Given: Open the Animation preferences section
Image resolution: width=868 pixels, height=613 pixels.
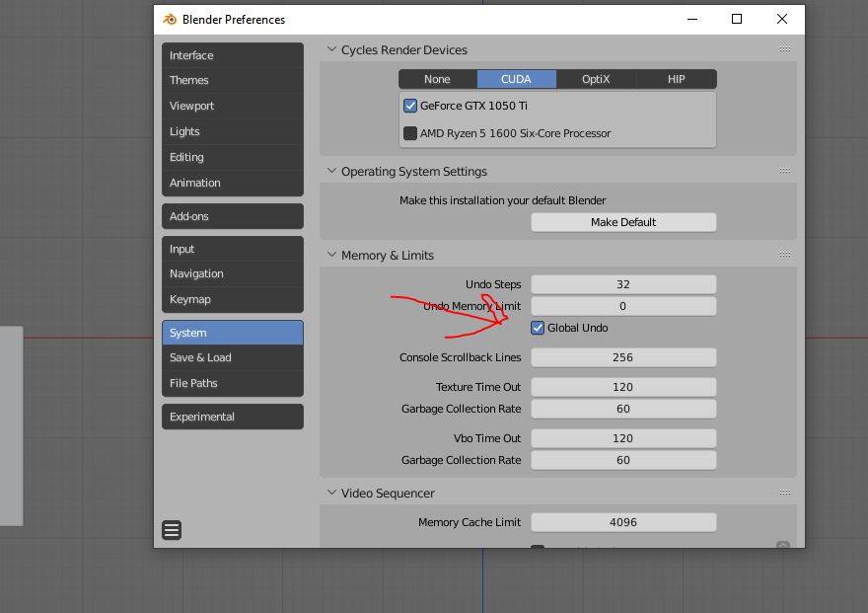Looking at the screenshot, I should point(233,183).
